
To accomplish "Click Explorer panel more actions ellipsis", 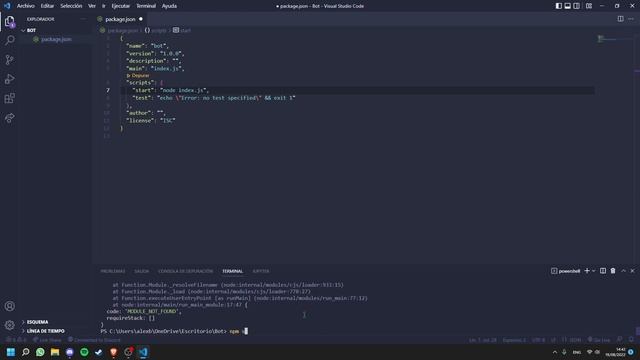I will click(84, 19).
